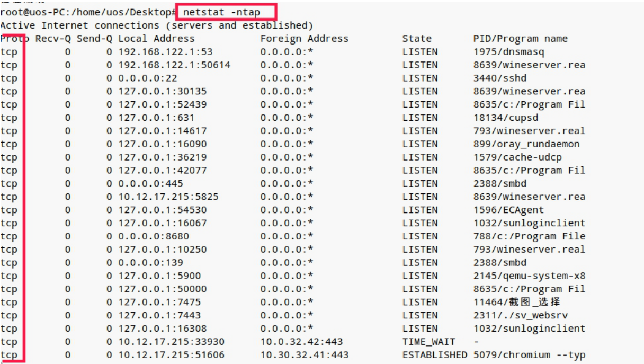
Task: Select local address 0.0.0.0:8680
Action: tap(154, 236)
